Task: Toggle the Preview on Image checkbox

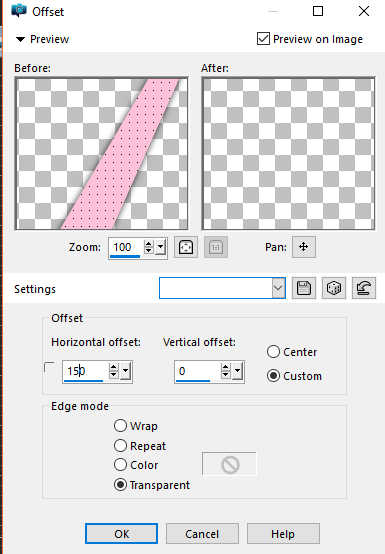Action: pyautogui.click(x=263, y=39)
